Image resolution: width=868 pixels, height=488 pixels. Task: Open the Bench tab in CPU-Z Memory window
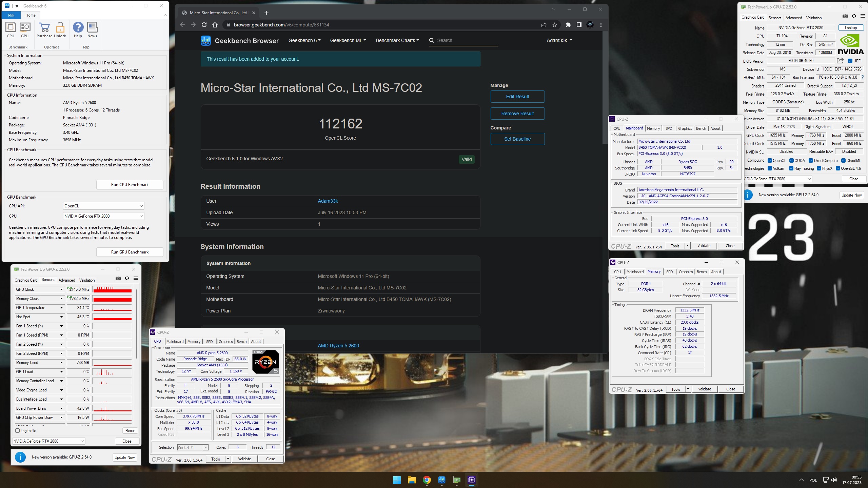pos(702,272)
